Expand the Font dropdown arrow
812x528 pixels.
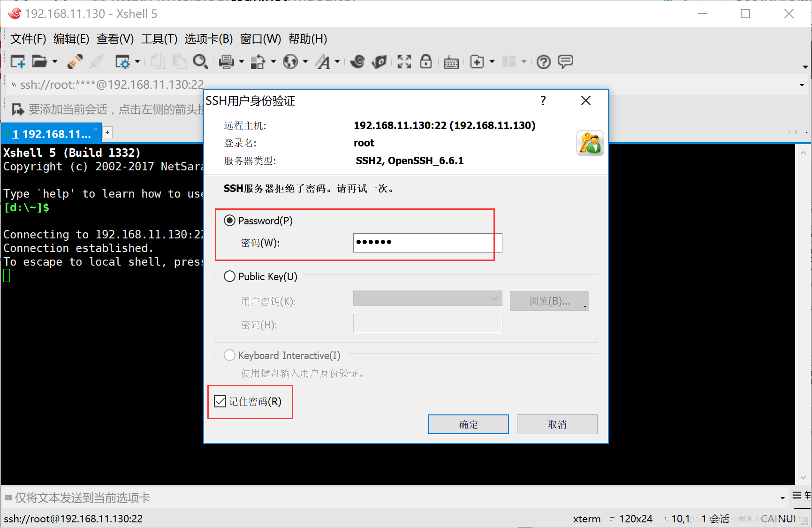pos(337,61)
